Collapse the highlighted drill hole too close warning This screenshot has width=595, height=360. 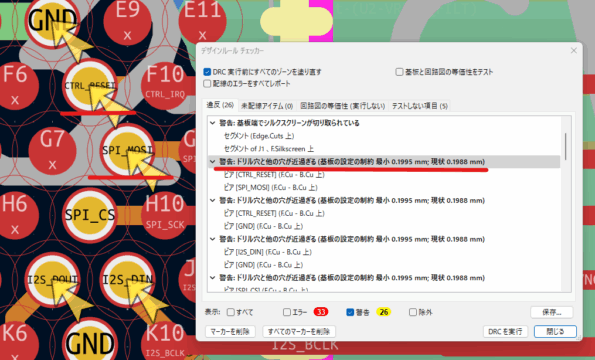tap(212, 162)
